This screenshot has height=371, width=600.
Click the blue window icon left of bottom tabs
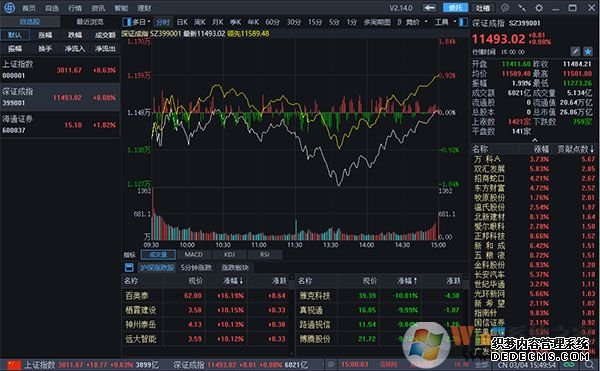tap(129, 267)
